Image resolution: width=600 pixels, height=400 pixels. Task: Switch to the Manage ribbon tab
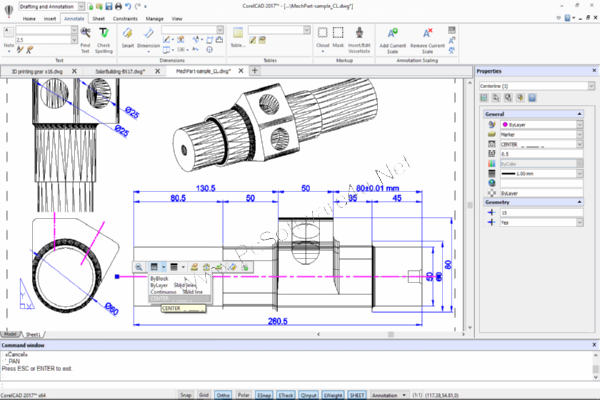[155, 18]
